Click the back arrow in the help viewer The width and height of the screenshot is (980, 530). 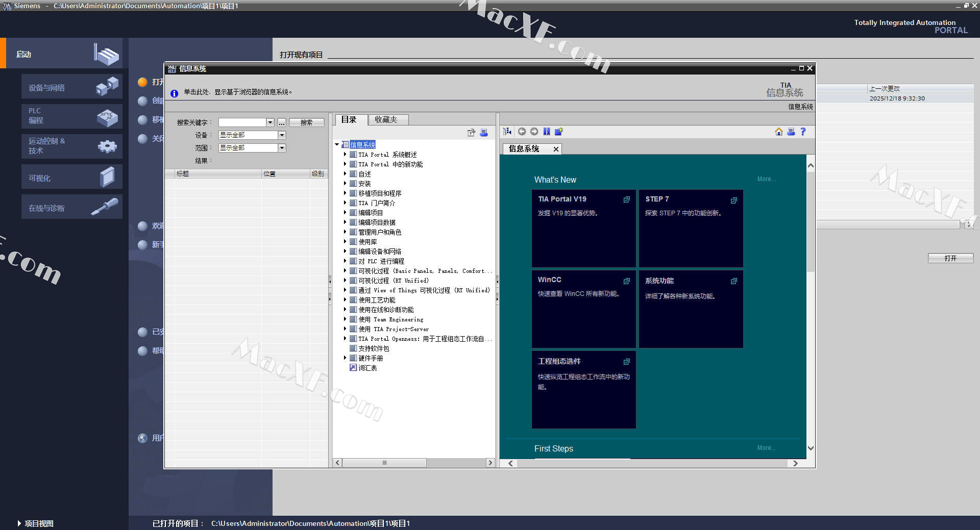tap(522, 132)
